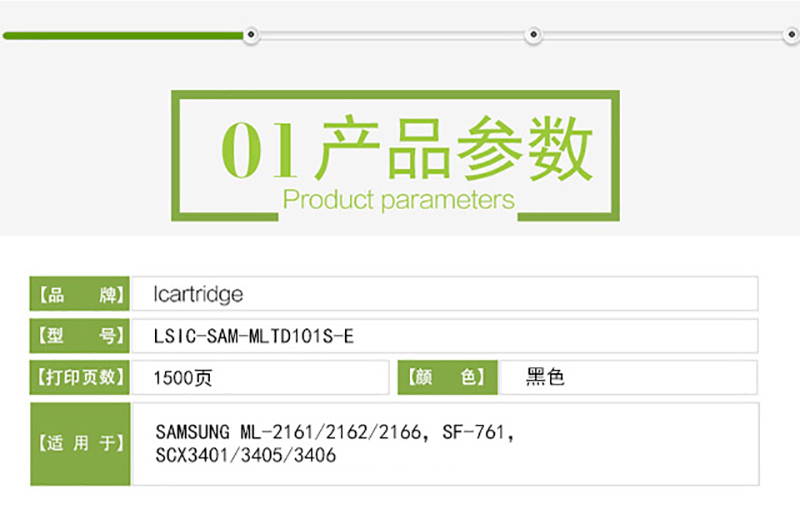The image size is (800, 531).
Task: Select the 颜色 green label cell
Action: (447, 377)
